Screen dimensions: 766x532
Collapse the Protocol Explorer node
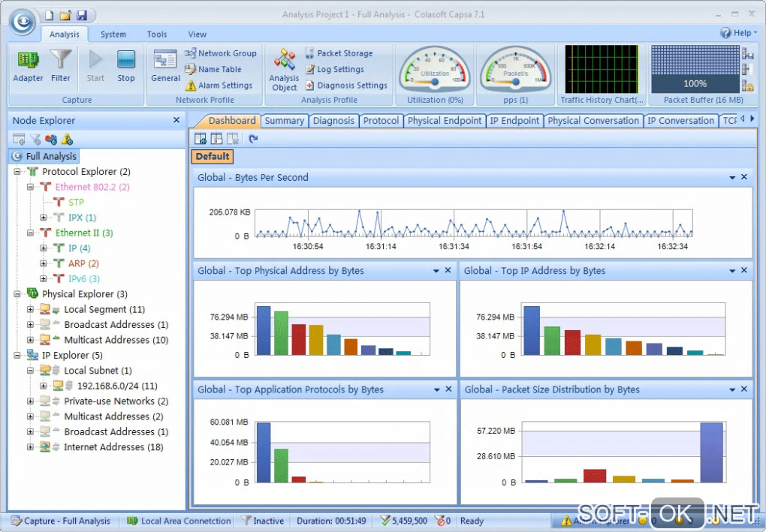(17, 171)
